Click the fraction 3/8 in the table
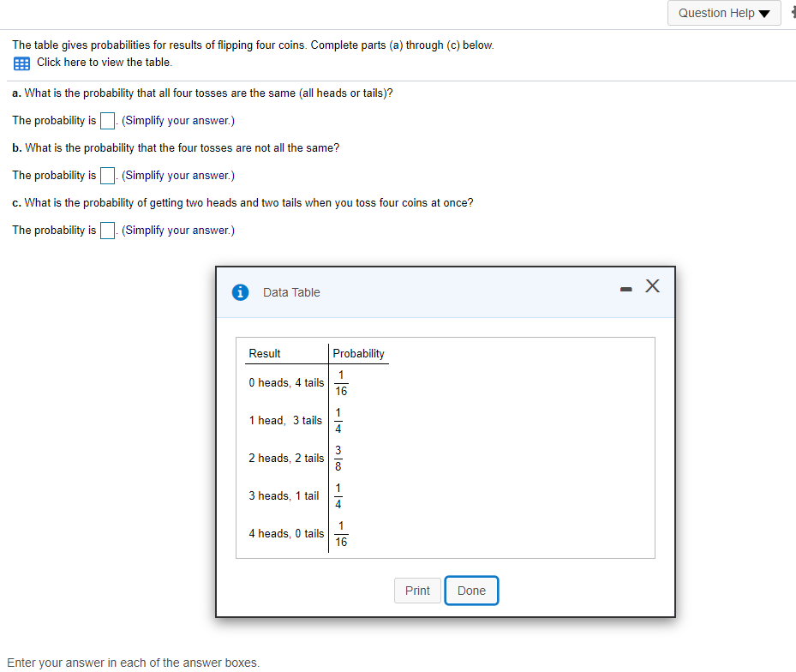Viewport: 796px width, 672px height. point(338,458)
